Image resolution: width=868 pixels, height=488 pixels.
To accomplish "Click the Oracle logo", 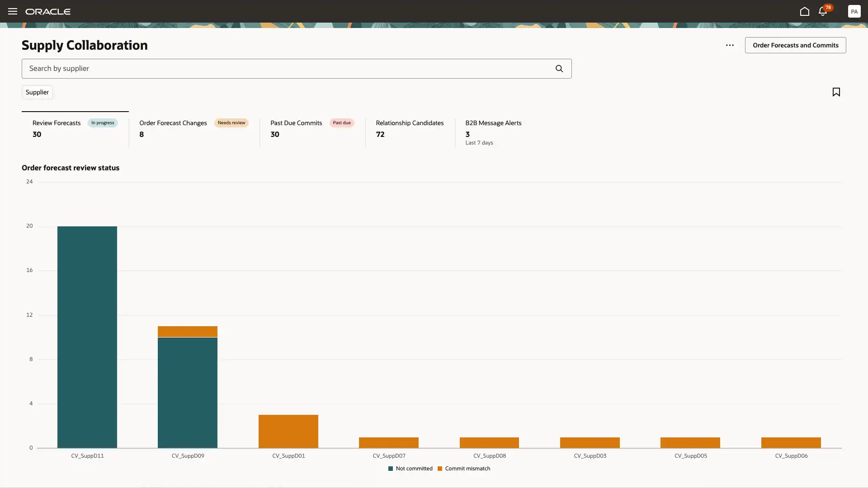I will (48, 11).
